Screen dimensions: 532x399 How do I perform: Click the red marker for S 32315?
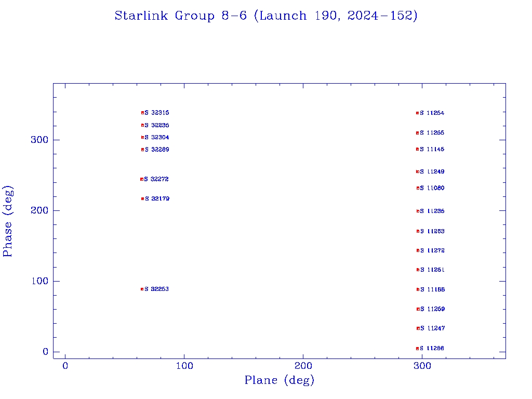click(x=142, y=113)
